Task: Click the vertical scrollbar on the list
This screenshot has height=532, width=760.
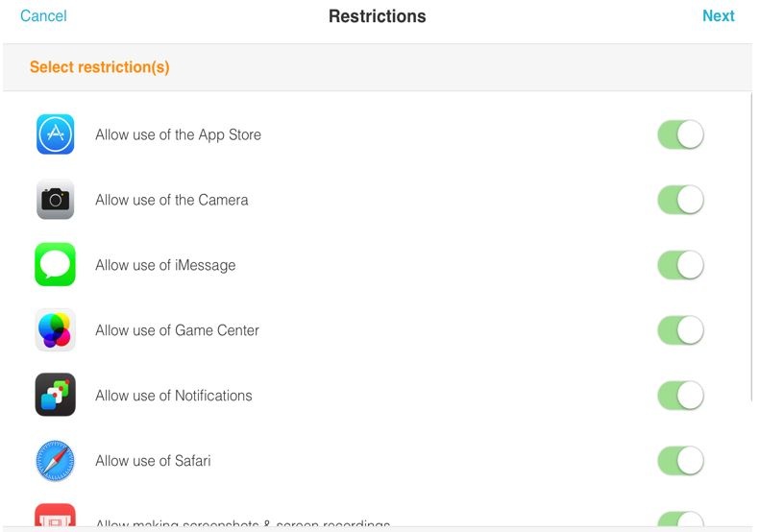Action: 752,245
